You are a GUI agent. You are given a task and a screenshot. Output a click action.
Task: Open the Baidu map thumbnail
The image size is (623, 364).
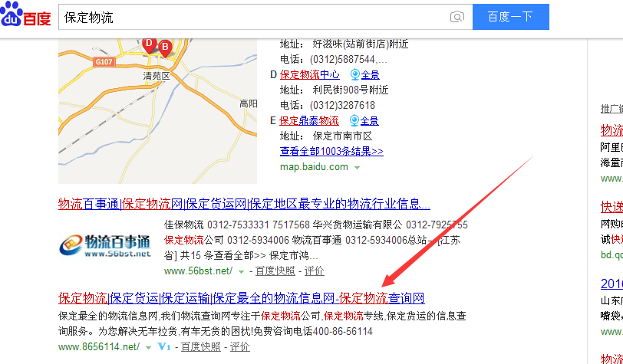coord(158,111)
